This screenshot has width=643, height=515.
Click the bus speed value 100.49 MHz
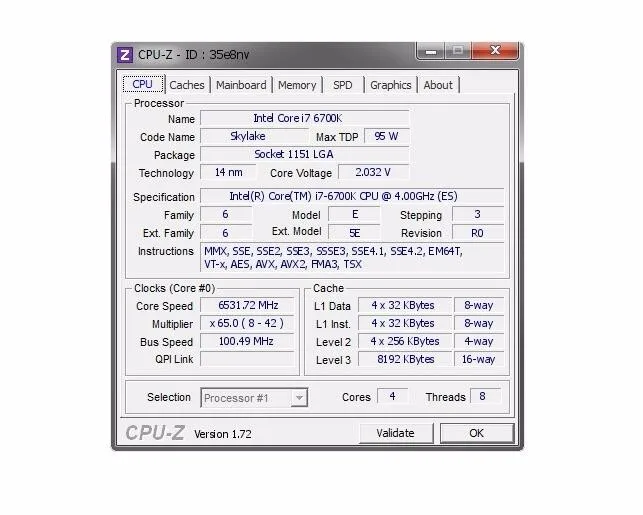coord(247,341)
